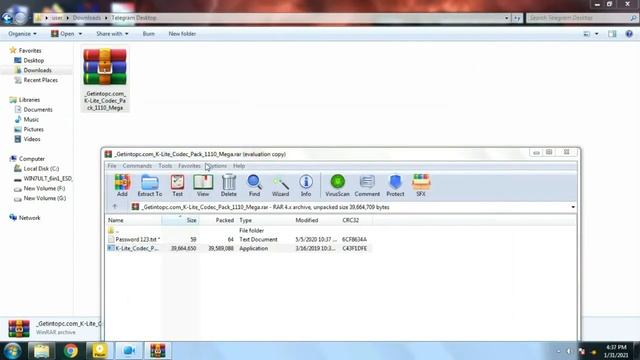Sort by Type column header
This screenshot has height=360, width=640.
pos(264,220)
